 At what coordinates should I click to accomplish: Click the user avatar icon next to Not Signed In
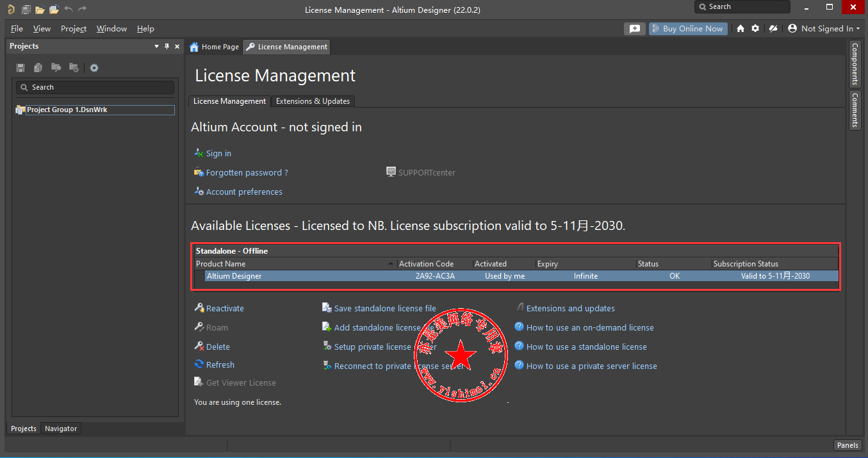[x=792, y=29]
